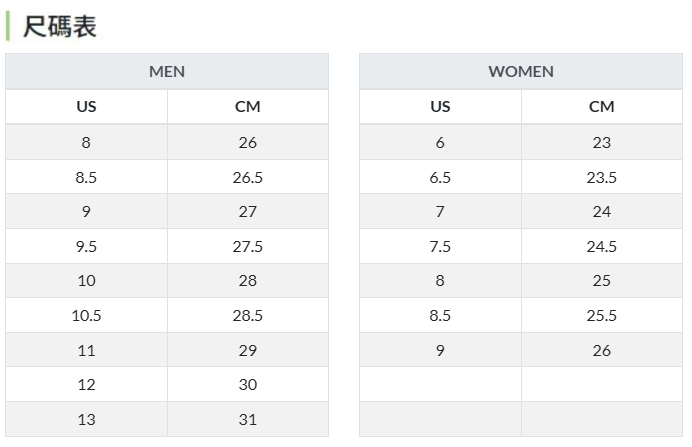Select women's US size 6.5 cell
Viewport: 692px width, 447px height.
[x=440, y=178]
